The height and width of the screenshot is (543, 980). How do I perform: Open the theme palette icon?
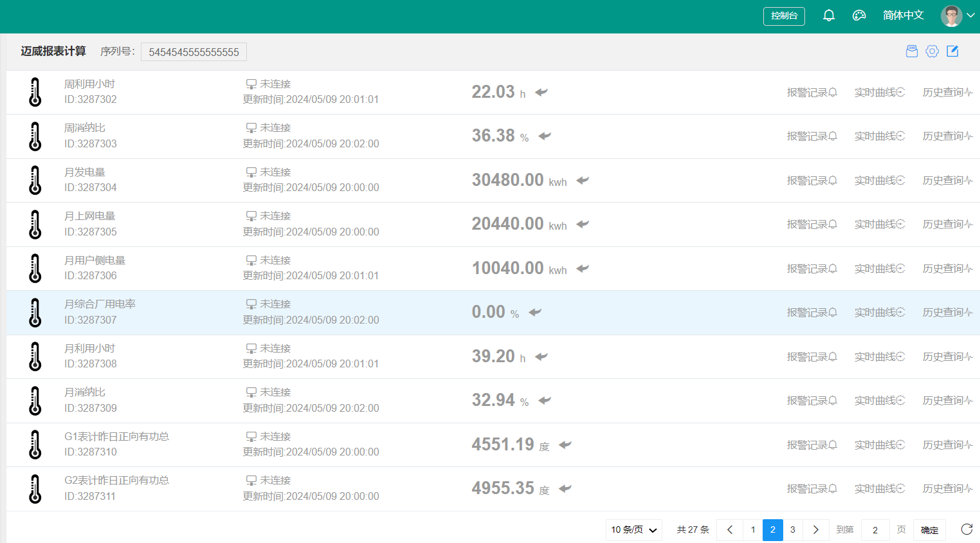point(859,15)
